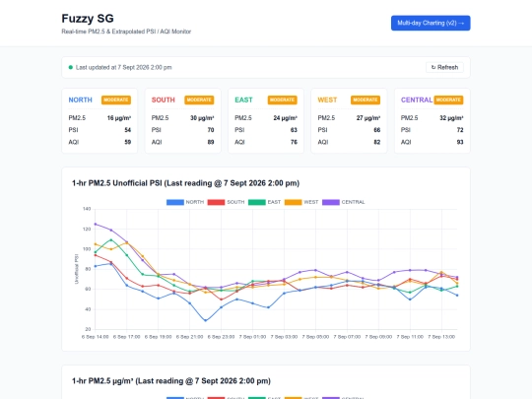Click the green status dot indicator
The image size is (532, 399).
pos(71,67)
